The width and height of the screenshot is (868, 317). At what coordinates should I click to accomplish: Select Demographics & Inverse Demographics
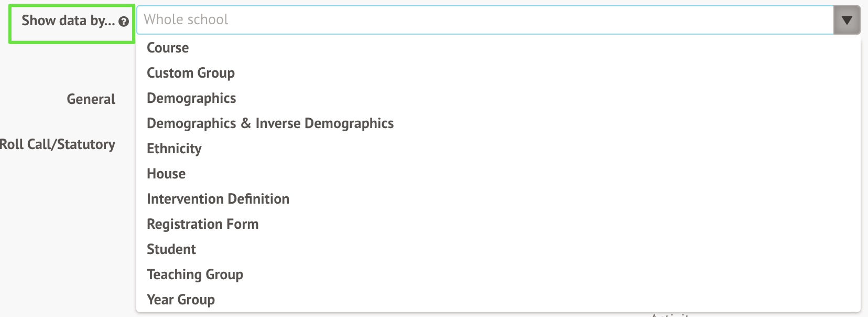tap(270, 123)
